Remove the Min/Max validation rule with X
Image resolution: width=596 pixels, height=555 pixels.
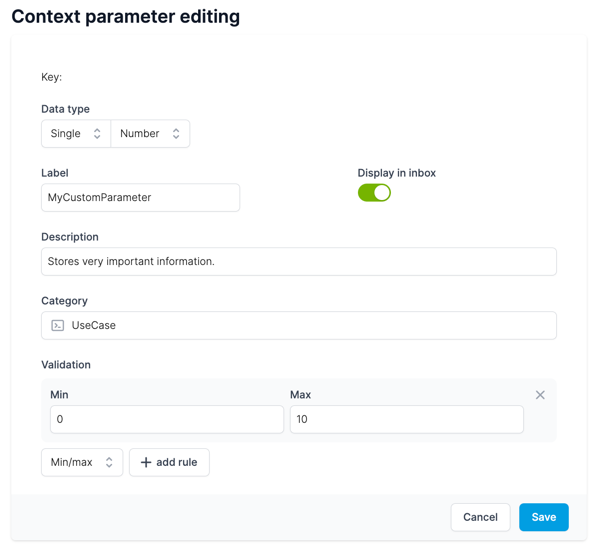(x=540, y=395)
